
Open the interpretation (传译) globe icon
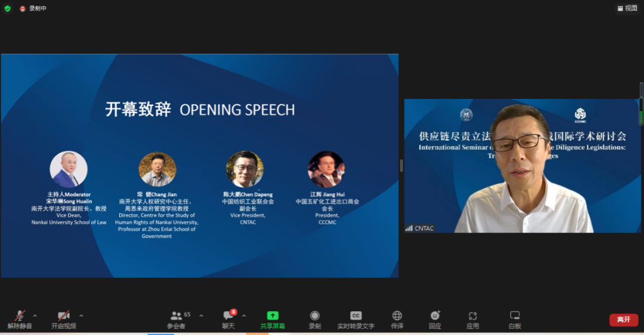coord(397,316)
